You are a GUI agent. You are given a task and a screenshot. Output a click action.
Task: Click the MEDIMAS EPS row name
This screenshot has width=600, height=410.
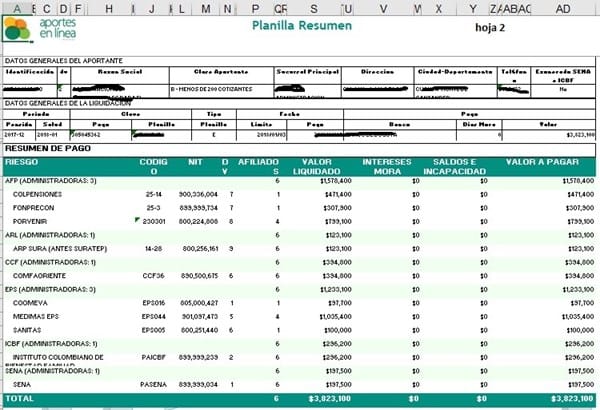(39, 315)
